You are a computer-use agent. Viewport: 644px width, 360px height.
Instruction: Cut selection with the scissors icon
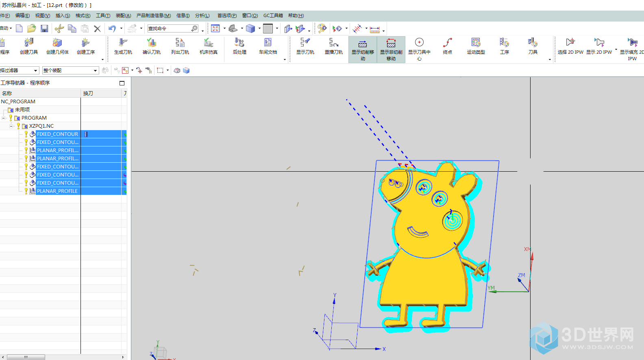tap(59, 28)
